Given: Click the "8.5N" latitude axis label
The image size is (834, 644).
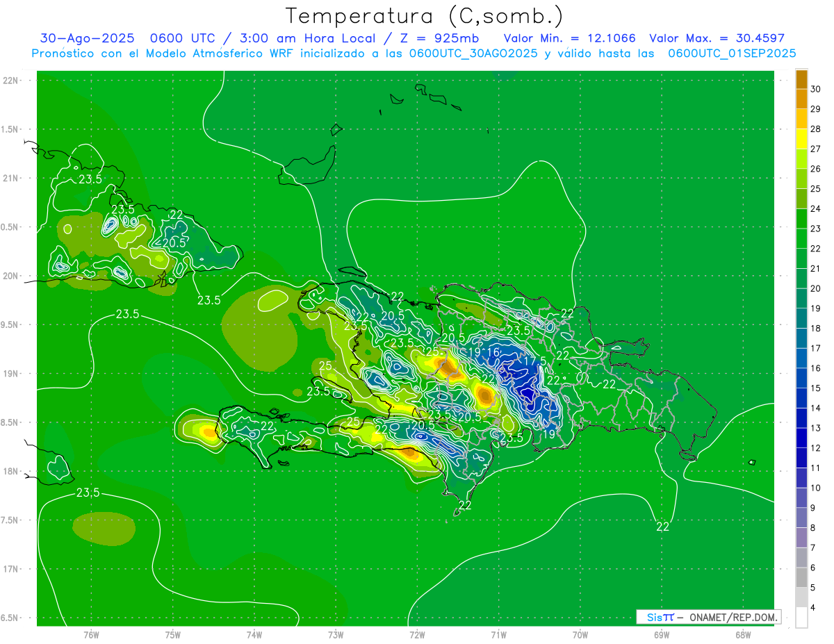Looking at the screenshot, I should point(10,422).
